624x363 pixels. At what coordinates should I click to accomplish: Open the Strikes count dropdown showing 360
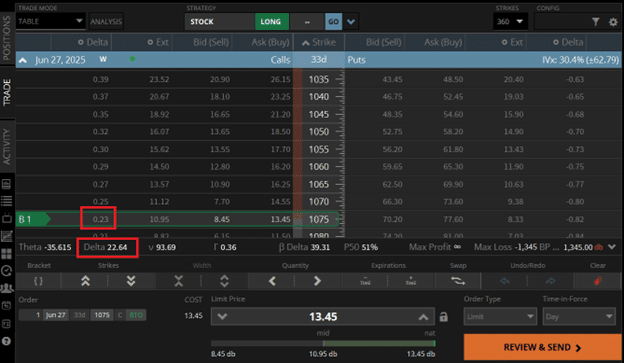point(510,21)
